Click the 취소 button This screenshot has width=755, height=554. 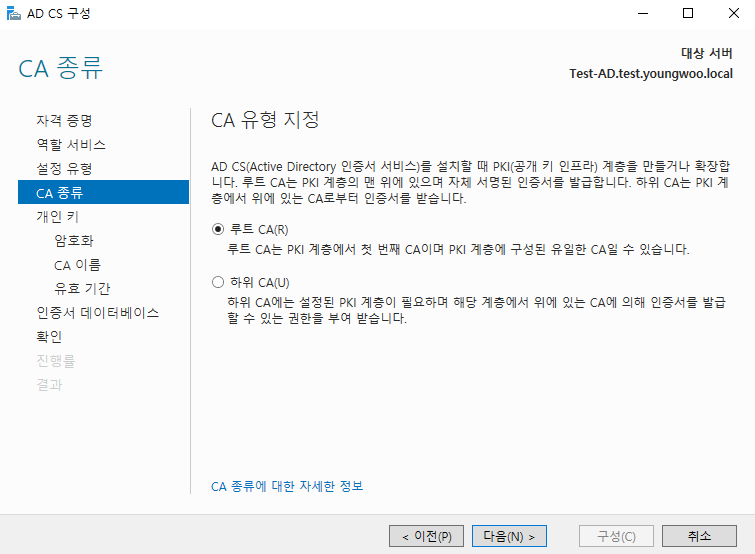pos(699,536)
